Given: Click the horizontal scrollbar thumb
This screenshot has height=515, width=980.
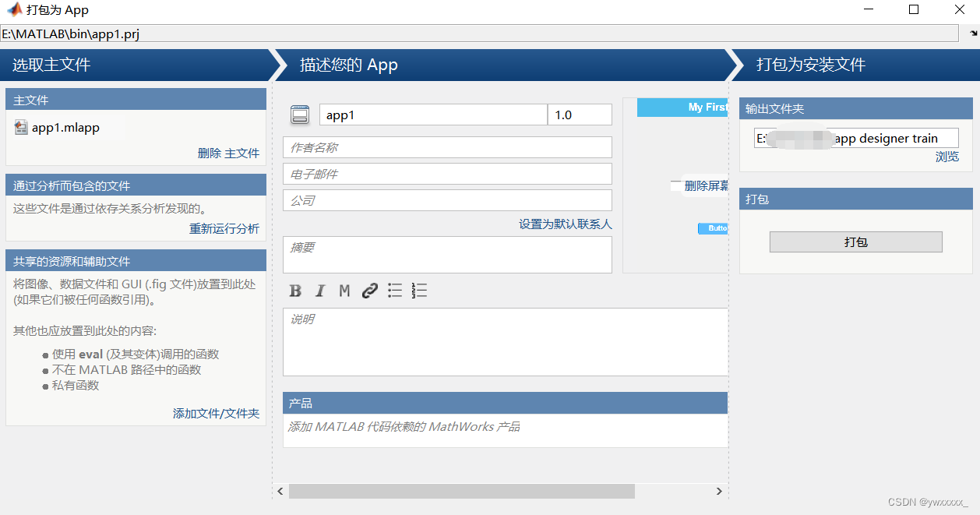Looking at the screenshot, I should pos(462,492).
